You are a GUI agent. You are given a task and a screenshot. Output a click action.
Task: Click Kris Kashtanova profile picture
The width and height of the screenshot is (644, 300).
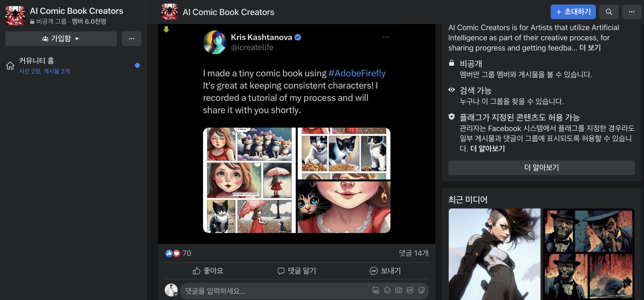coord(215,42)
